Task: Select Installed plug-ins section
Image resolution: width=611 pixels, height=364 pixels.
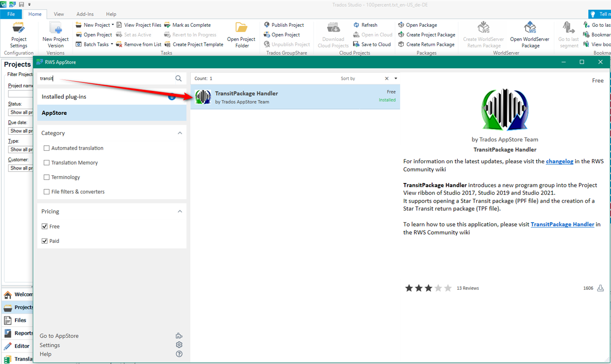Action: pyautogui.click(x=112, y=97)
